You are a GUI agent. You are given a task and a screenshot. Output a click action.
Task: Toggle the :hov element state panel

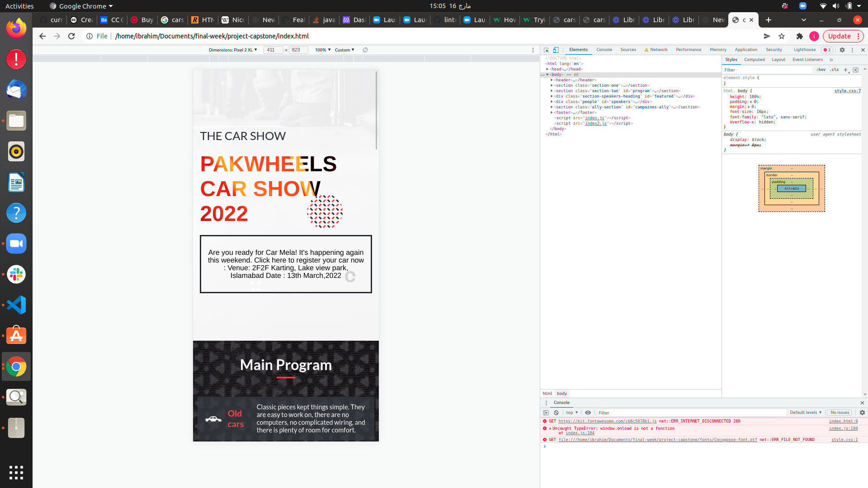click(x=821, y=70)
